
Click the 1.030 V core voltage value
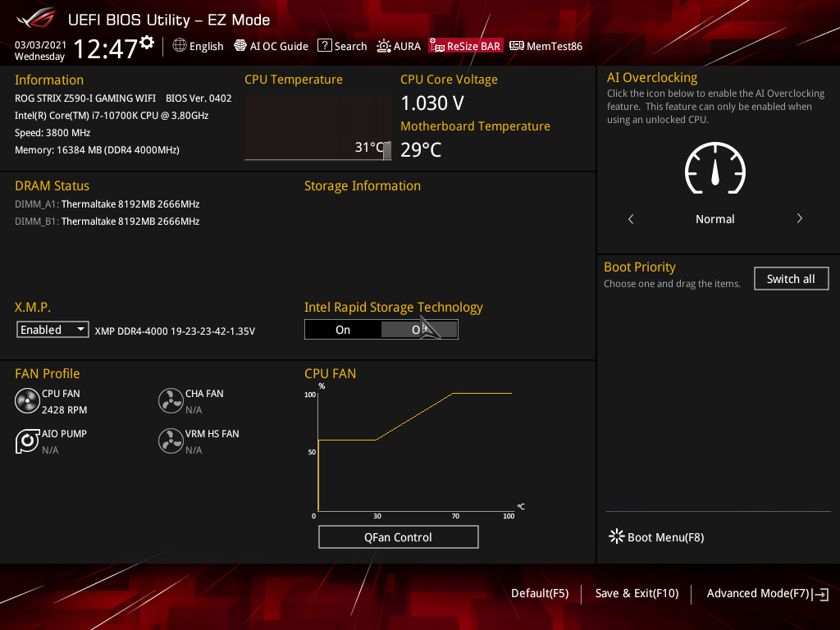tap(432, 103)
